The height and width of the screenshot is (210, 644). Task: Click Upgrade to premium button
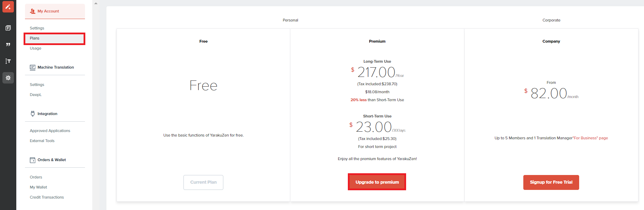377,182
